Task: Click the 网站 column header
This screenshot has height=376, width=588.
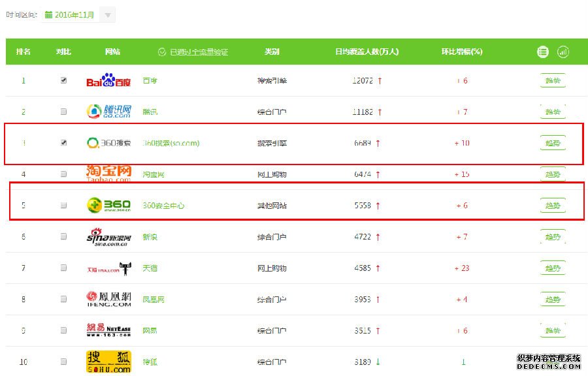Action: 112,52
